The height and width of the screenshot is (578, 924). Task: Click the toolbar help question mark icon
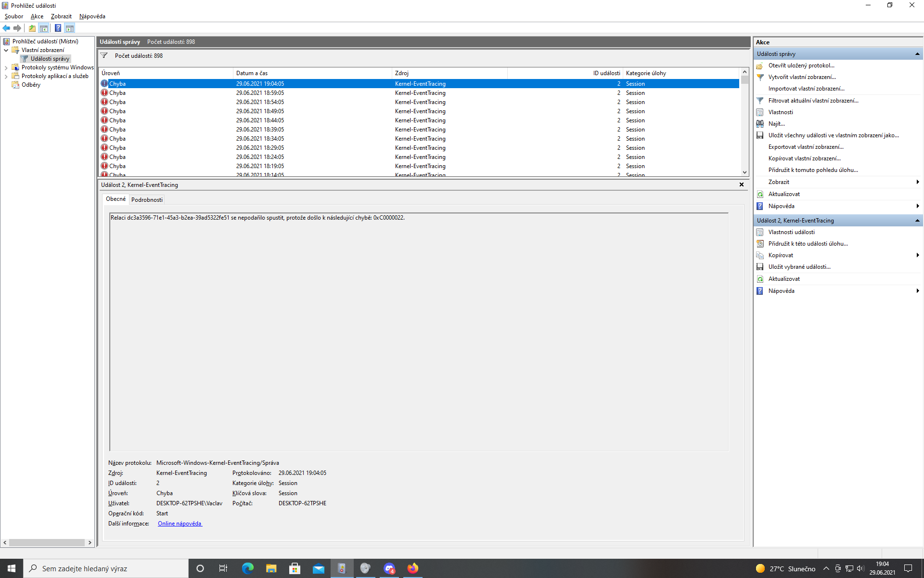pos(58,28)
